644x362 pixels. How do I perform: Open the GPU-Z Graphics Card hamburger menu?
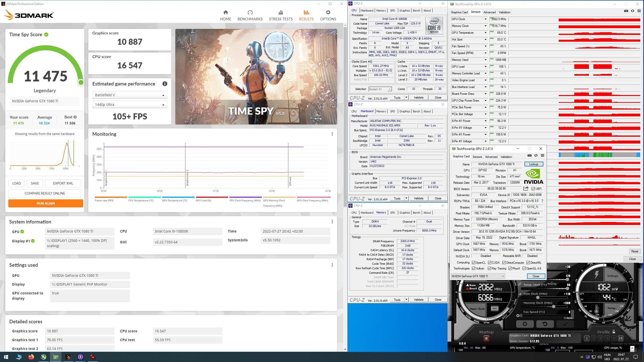click(542, 156)
